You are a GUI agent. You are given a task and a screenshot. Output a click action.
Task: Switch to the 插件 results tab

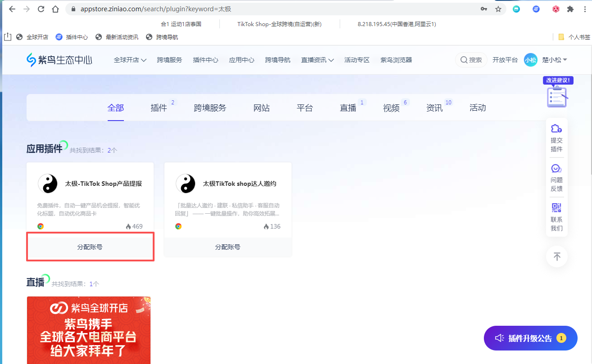tap(159, 108)
